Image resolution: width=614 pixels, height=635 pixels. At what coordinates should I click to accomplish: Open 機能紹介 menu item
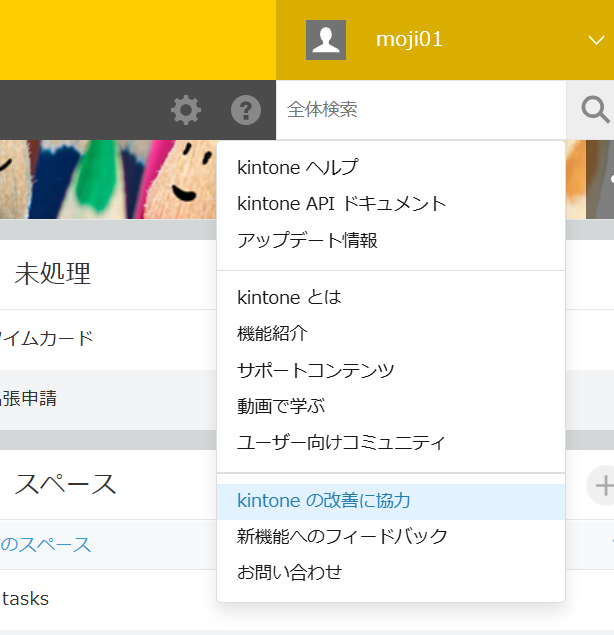click(x=391, y=333)
